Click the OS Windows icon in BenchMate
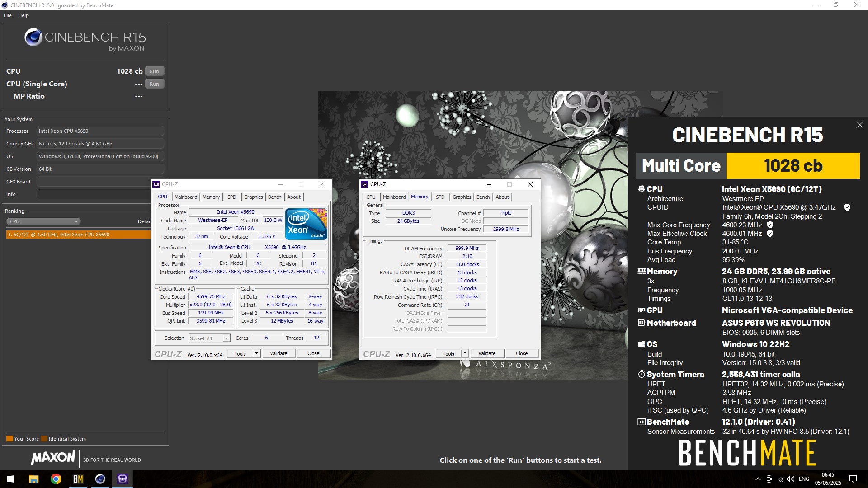Screen dimensions: 868x488 [641, 344]
